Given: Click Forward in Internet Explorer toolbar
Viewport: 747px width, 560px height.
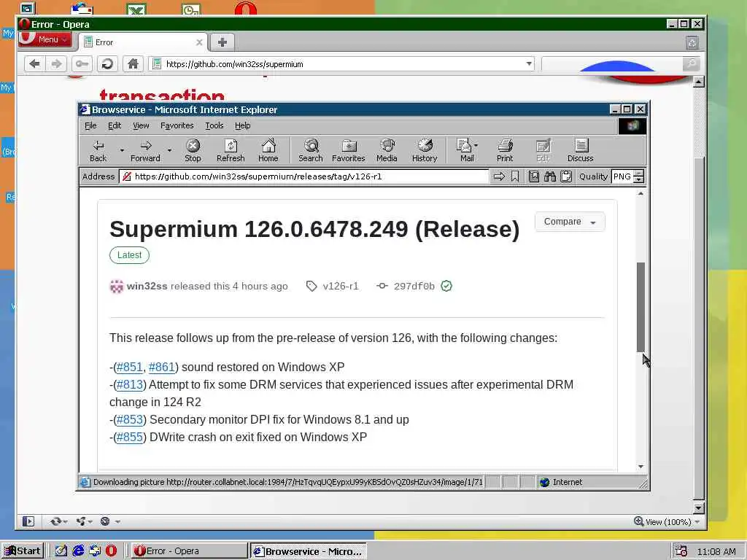Looking at the screenshot, I should (145, 150).
